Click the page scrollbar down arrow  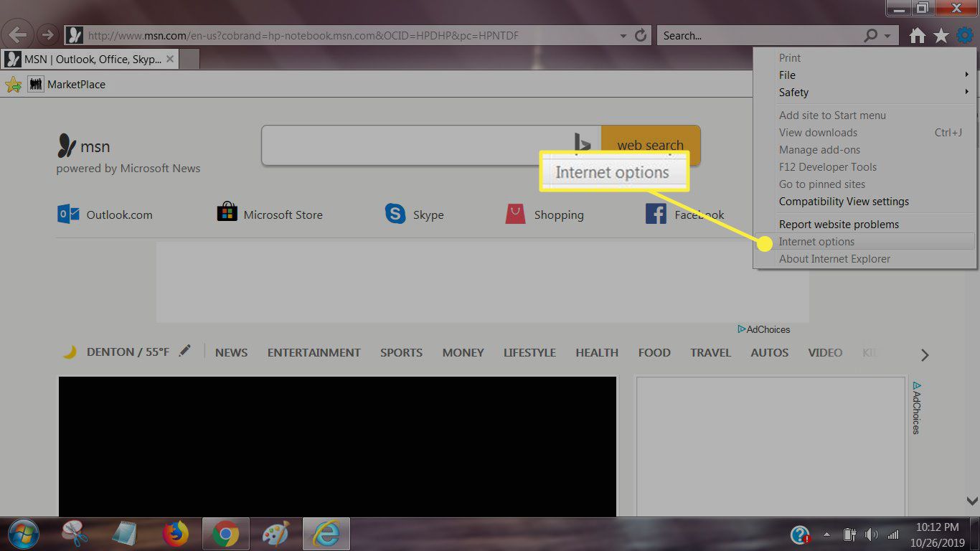click(x=972, y=501)
